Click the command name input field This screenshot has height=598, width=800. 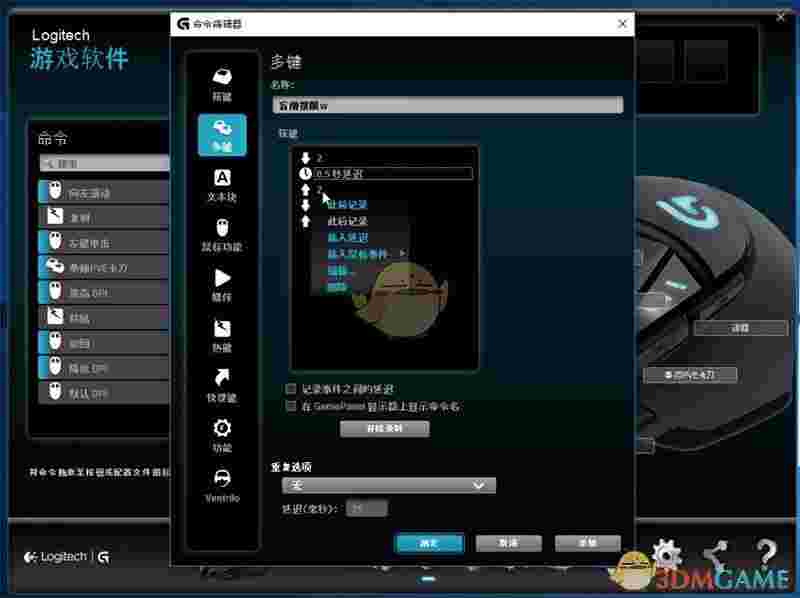pyautogui.click(x=447, y=105)
